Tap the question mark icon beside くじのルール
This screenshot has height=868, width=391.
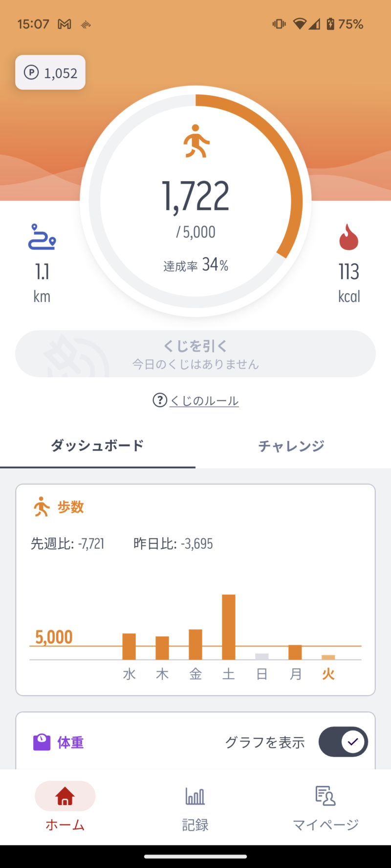point(160,400)
